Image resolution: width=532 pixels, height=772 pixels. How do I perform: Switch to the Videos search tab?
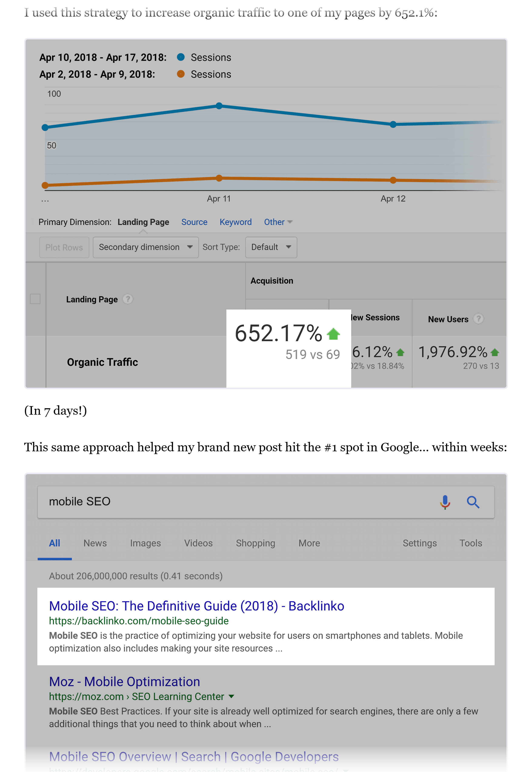tap(198, 543)
